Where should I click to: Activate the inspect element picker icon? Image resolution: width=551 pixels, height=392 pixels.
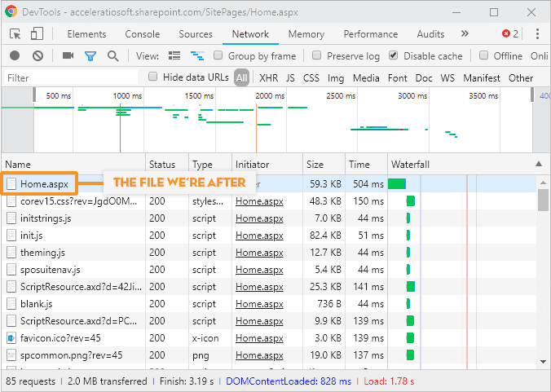click(15, 34)
